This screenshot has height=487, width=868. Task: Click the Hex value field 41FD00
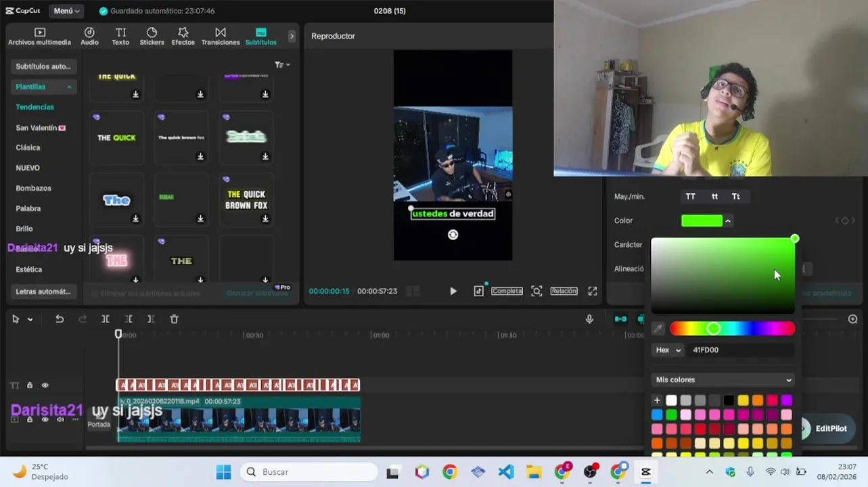(741, 350)
